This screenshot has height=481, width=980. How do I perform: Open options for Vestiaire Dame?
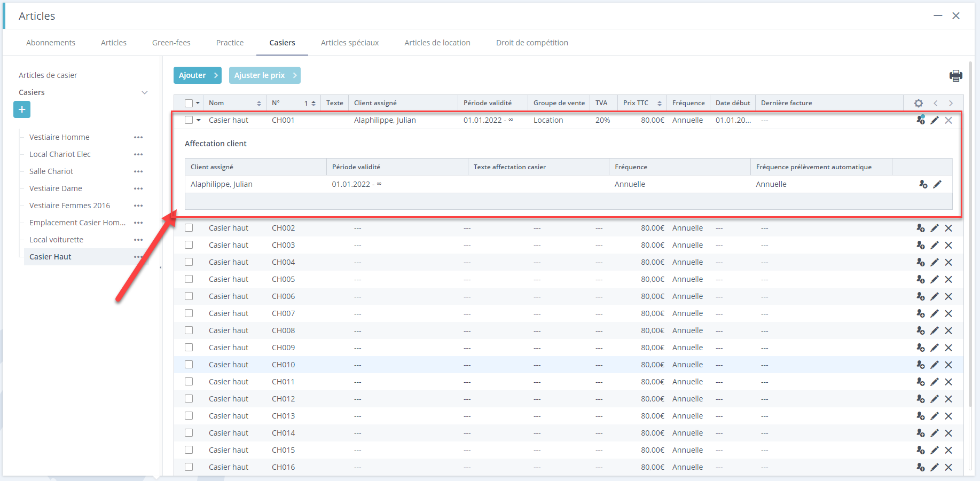click(138, 188)
